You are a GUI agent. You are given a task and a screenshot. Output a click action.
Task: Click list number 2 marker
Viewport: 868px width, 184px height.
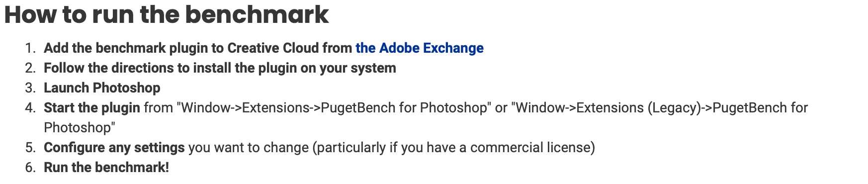[31, 68]
